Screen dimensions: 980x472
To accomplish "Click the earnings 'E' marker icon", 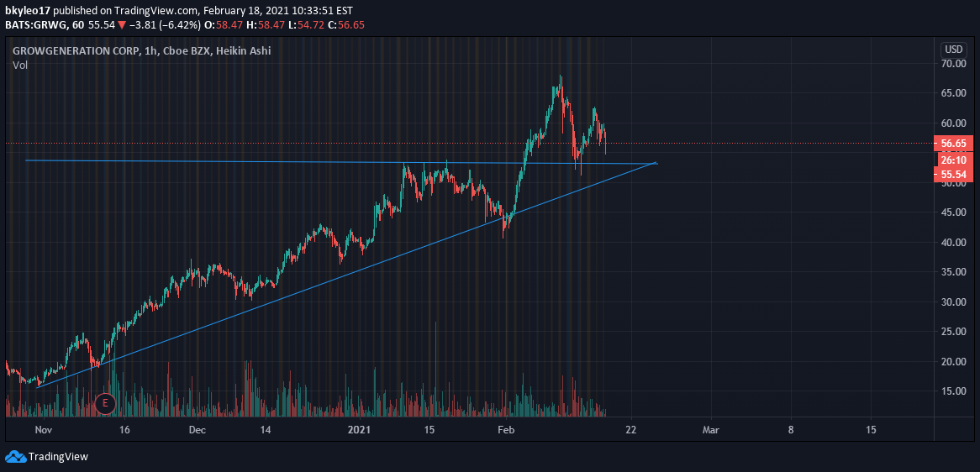I will (105, 403).
